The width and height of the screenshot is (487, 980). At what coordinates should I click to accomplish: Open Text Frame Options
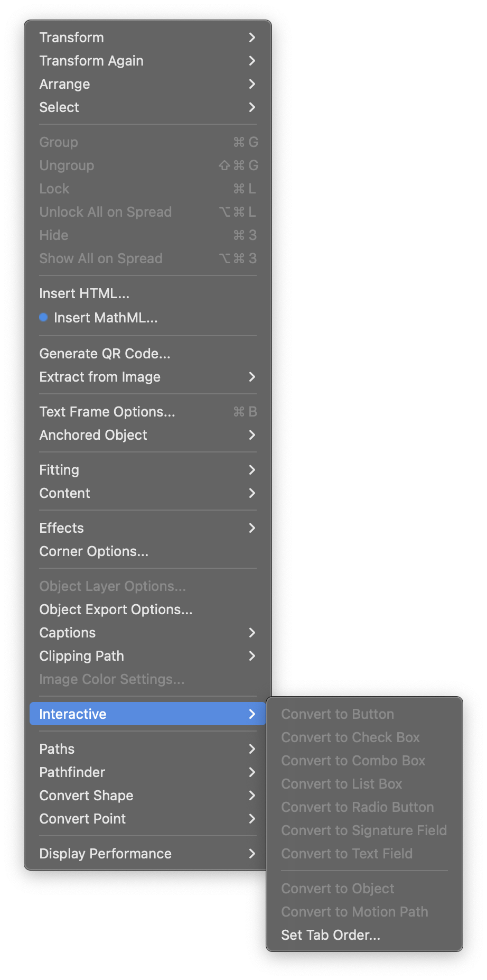pyautogui.click(x=108, y=412)
